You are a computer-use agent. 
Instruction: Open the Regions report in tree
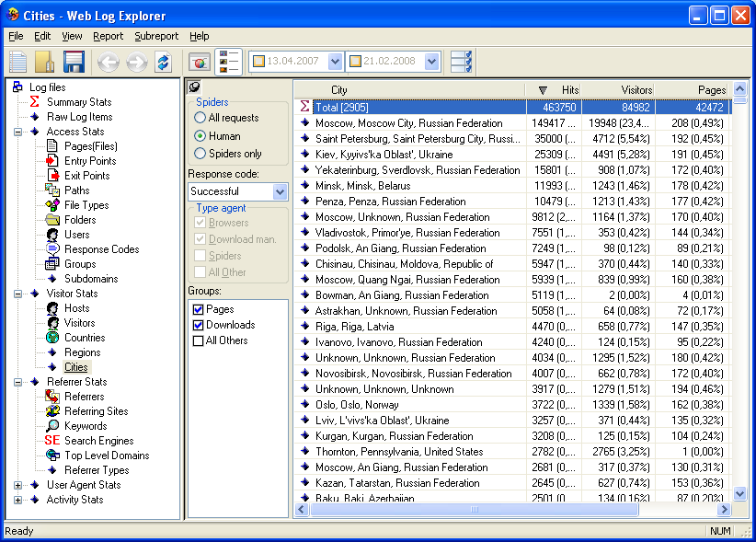pyautogui.click(x=83, y=352)
